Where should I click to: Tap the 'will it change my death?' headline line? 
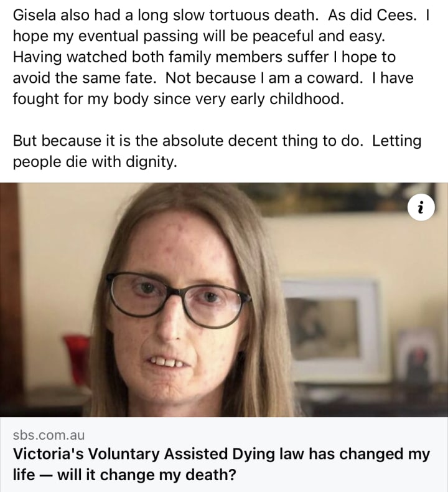124,475
